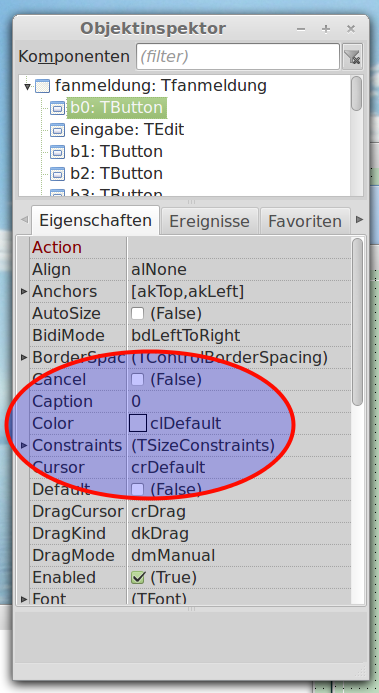The image size is (379, 693).
Task: Click the b1 TButton component icon
Action: point(57,152)
